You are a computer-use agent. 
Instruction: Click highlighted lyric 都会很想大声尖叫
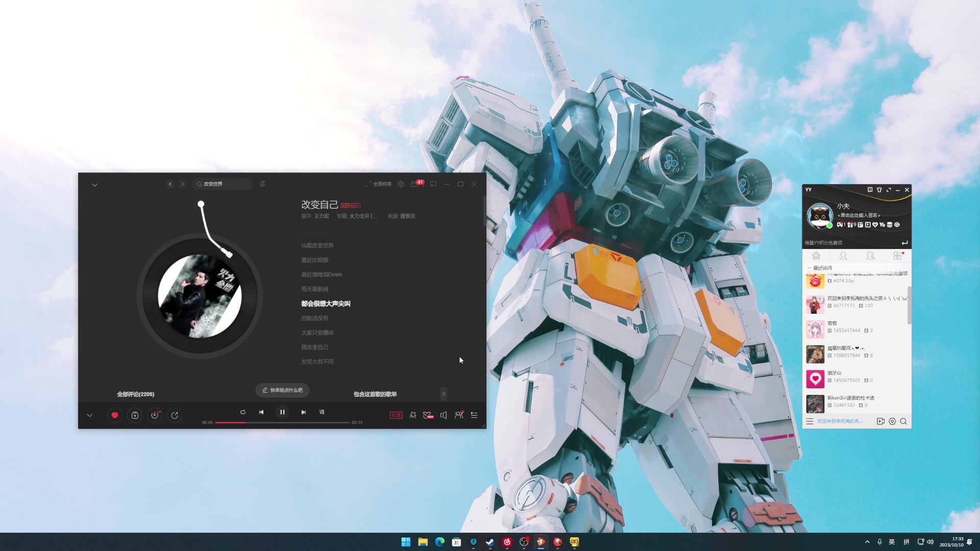click(x=326, y=304)
